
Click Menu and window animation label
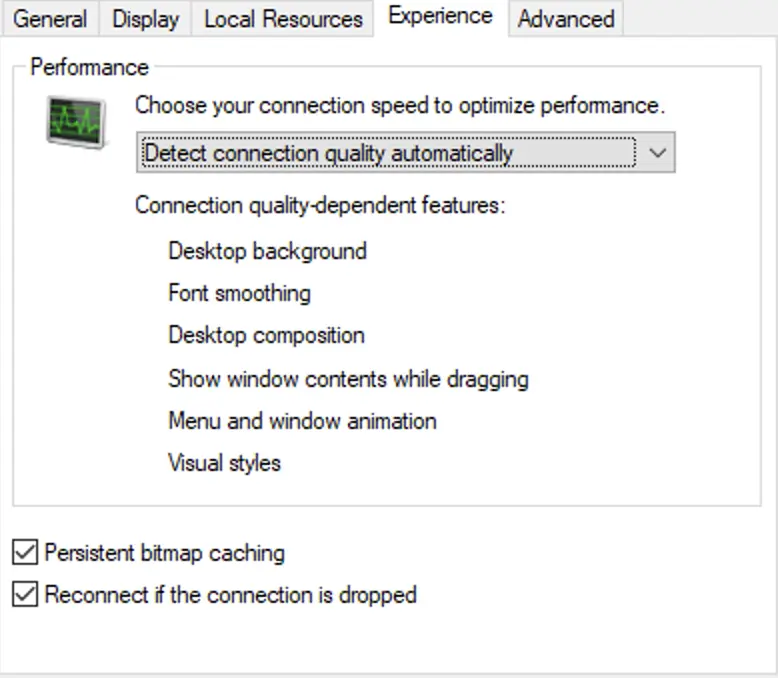(x=302, y=421)
